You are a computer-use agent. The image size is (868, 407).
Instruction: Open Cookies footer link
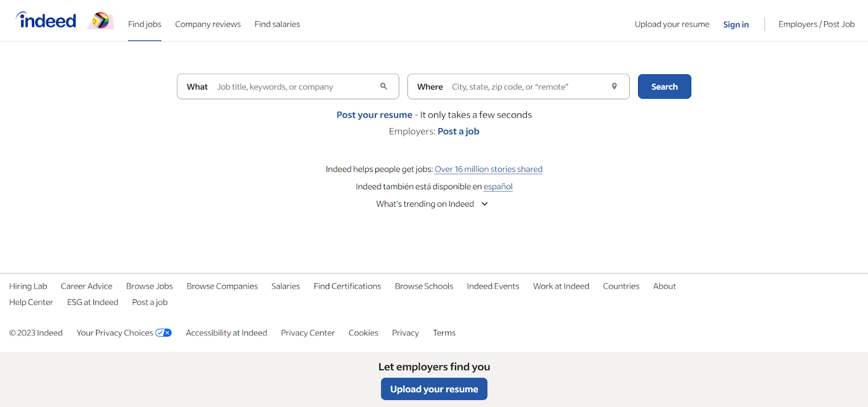(x=363, y=333)
